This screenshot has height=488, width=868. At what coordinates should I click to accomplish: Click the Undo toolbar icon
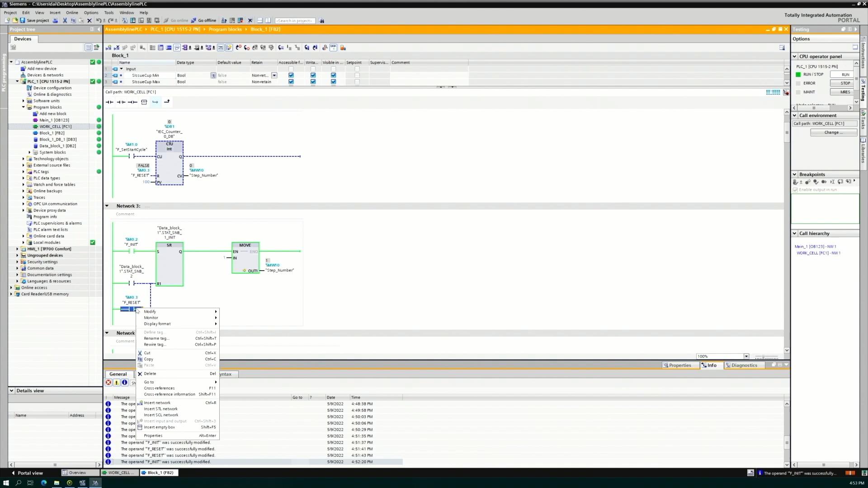(x=99, y=20)
